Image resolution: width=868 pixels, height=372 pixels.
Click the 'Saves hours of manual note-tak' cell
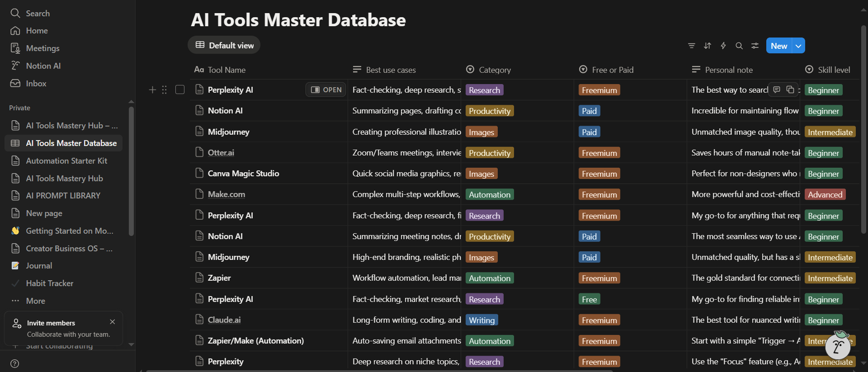(x=743, y=153)
